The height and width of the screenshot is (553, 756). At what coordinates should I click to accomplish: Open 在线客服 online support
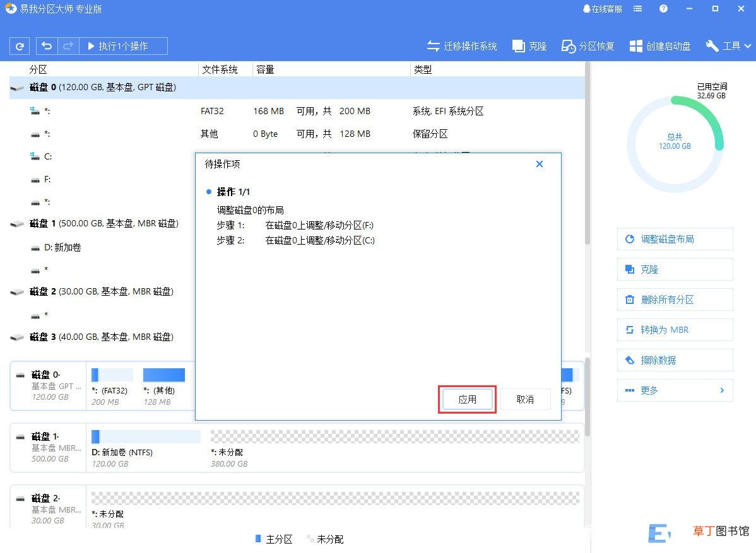pyautogui.click(x=602, y=9)
